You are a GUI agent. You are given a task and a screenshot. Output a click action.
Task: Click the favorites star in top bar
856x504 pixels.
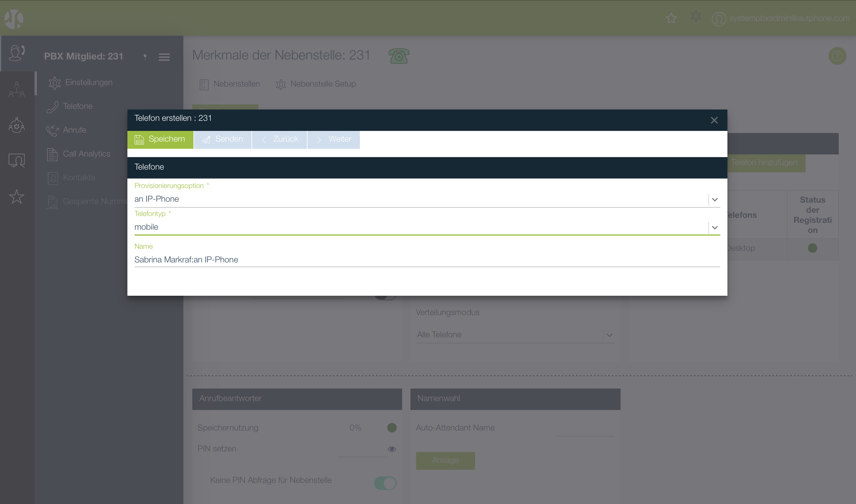click(x=671, y=18)
